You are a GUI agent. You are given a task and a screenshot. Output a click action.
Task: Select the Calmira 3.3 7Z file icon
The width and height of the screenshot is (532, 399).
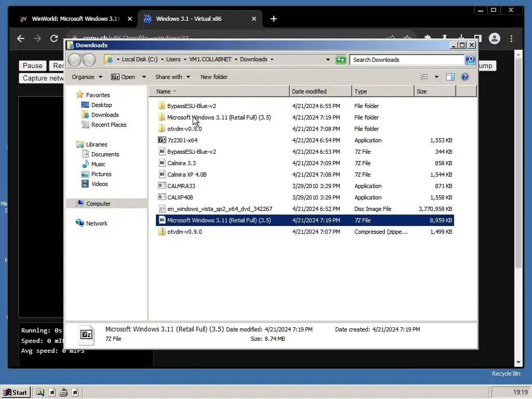(x=162, y=163)
